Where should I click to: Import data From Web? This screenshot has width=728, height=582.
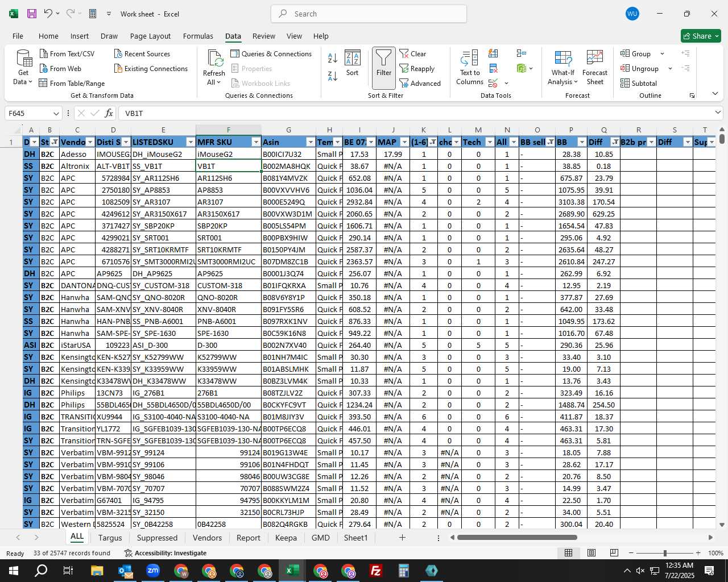[60, 68]
